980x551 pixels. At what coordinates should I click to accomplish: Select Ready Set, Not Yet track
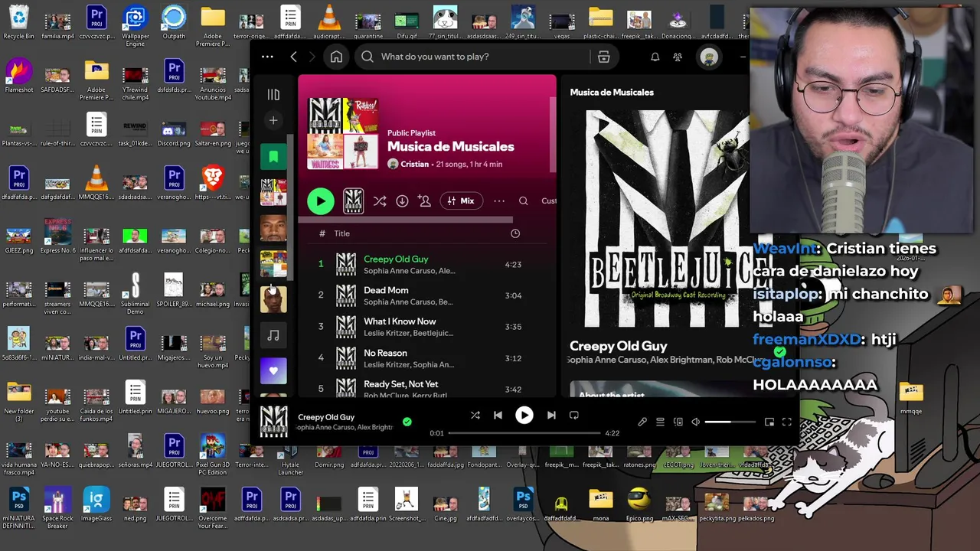coord(427,387)
